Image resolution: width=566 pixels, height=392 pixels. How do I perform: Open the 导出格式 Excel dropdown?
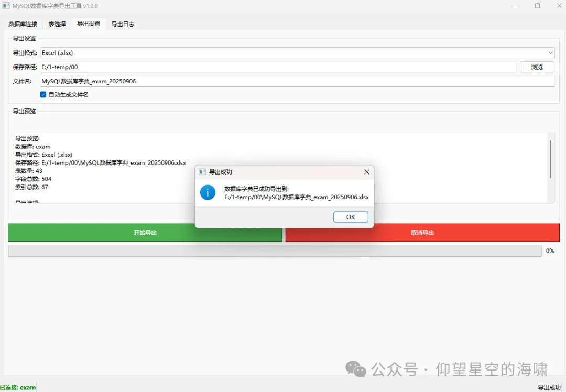(297, 53)
